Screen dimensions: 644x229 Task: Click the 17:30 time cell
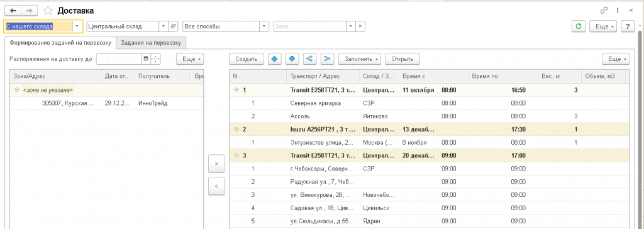click(x=518, y=130)
